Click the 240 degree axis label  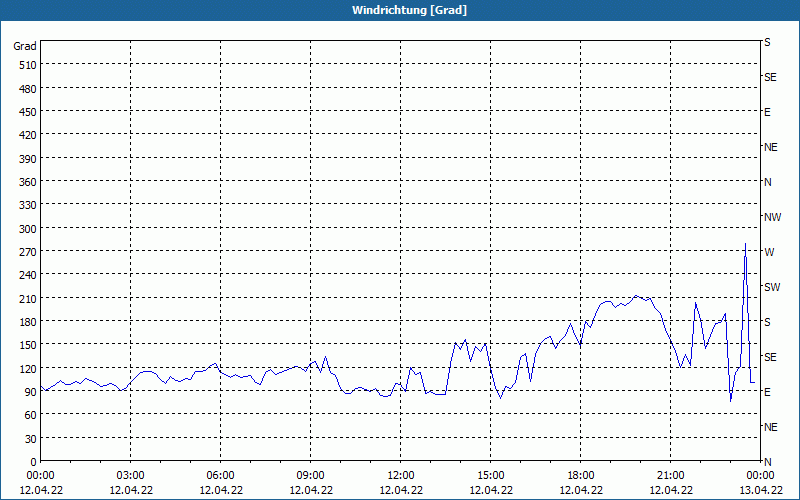point(28,275)
